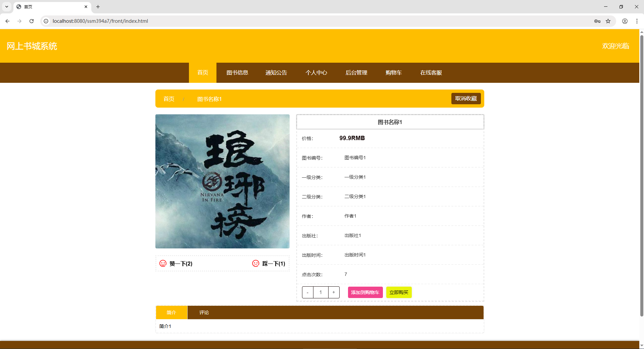Click the quantity input field
644x349 pixels.
coord(321,292)
